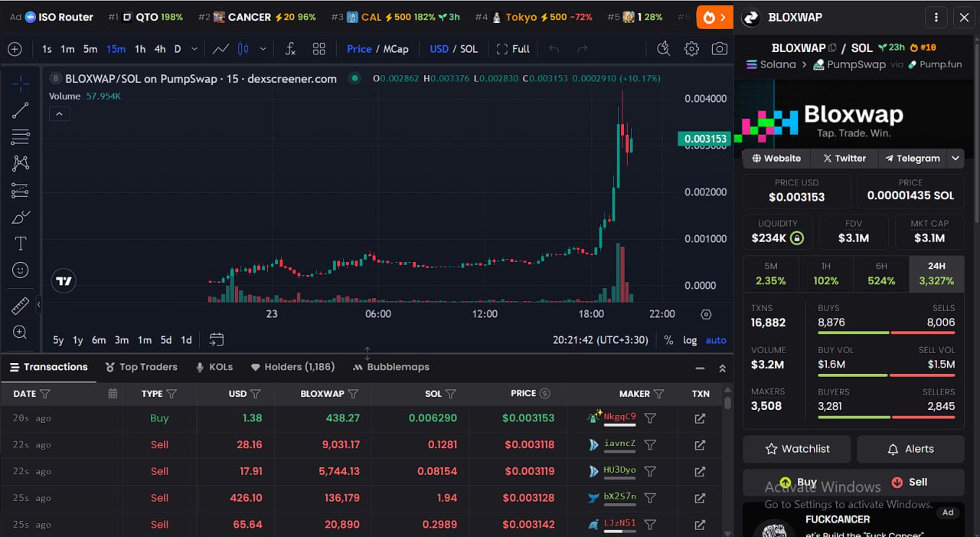Select the text annotation tool
Viewport: 980px width, 537px height.
[x=21, y=244]
